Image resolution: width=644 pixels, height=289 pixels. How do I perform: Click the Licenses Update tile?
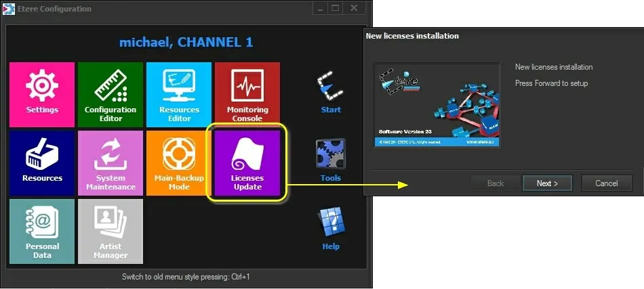(x=247, y=162)
